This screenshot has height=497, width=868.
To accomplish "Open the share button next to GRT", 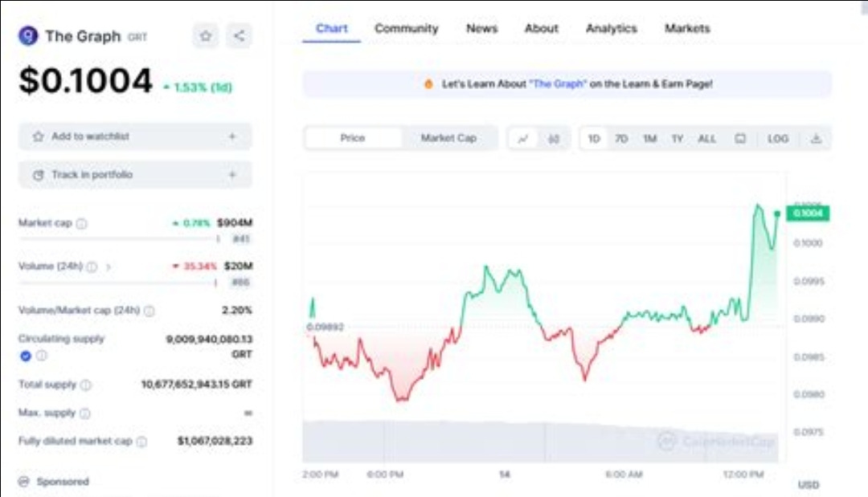I will 240,36.
